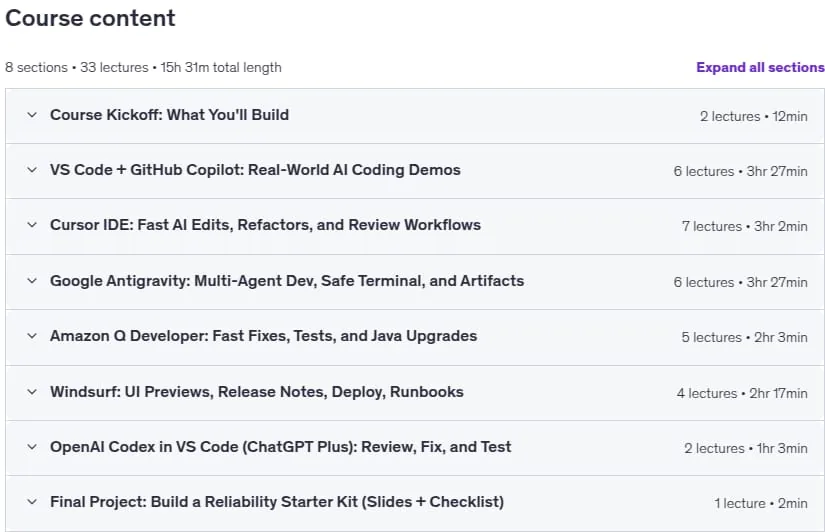This screenshot has height=532, width=825.
Task: Expand the Cursor IDE section chevron
Action: (32, 225)
